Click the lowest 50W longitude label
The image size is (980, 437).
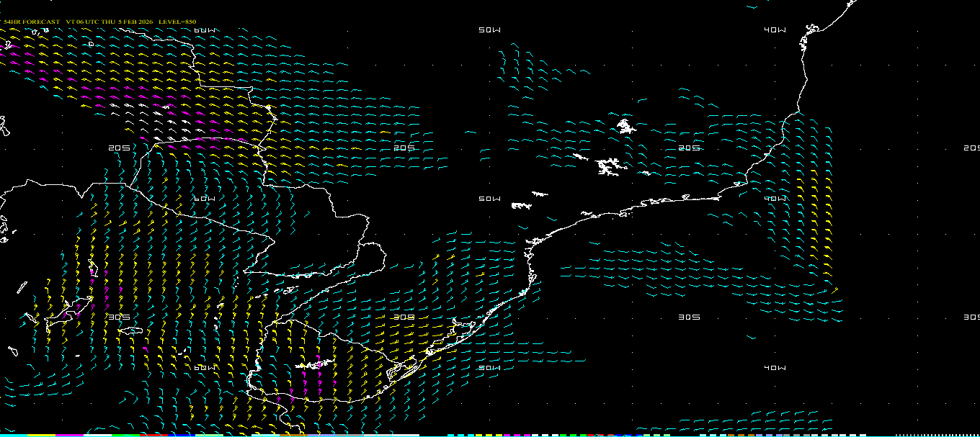[x=489, y=368]
